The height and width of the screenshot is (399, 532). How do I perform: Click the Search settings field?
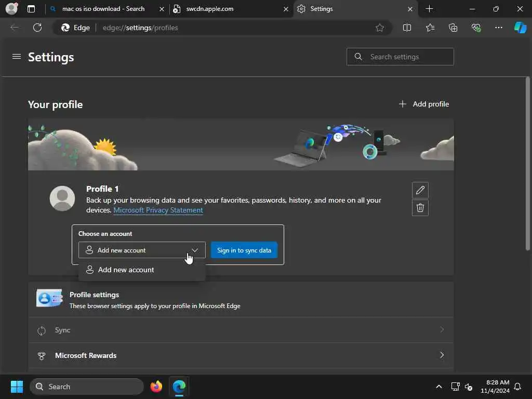click(400, 57)
